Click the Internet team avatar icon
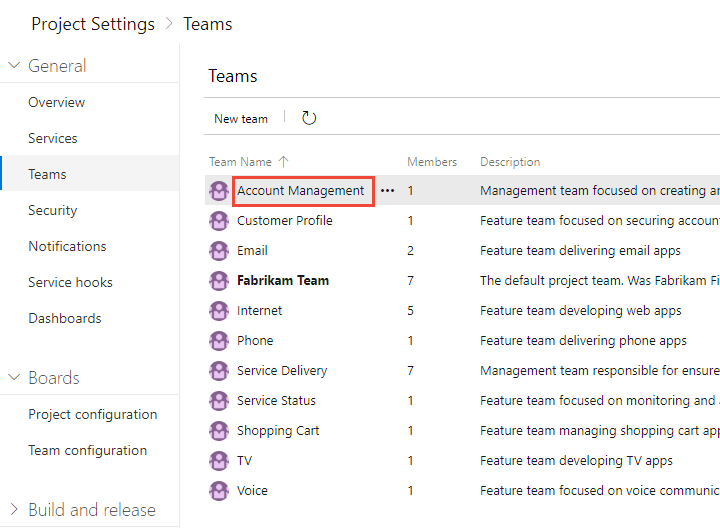 [x=219, y=311]
